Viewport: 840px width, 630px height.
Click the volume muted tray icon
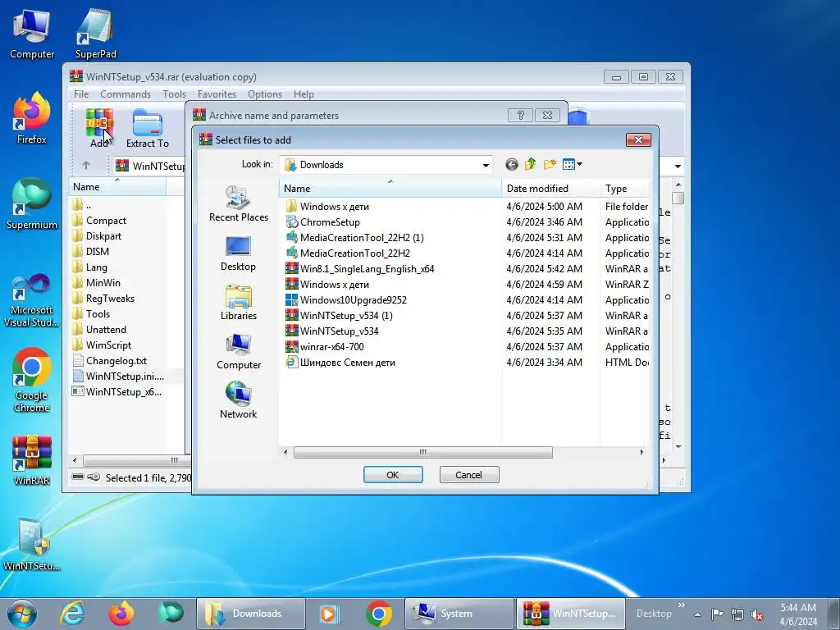(x=757, y=614)
